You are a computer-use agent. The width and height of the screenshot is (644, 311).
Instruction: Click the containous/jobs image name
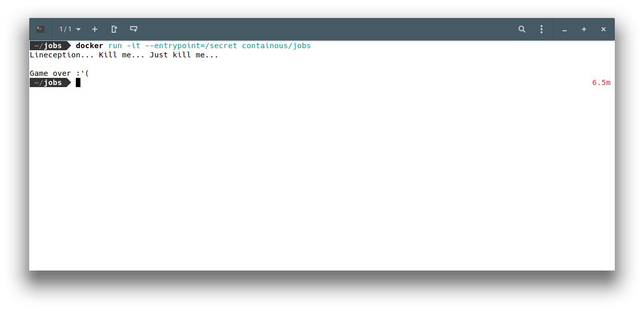[276, 46]
